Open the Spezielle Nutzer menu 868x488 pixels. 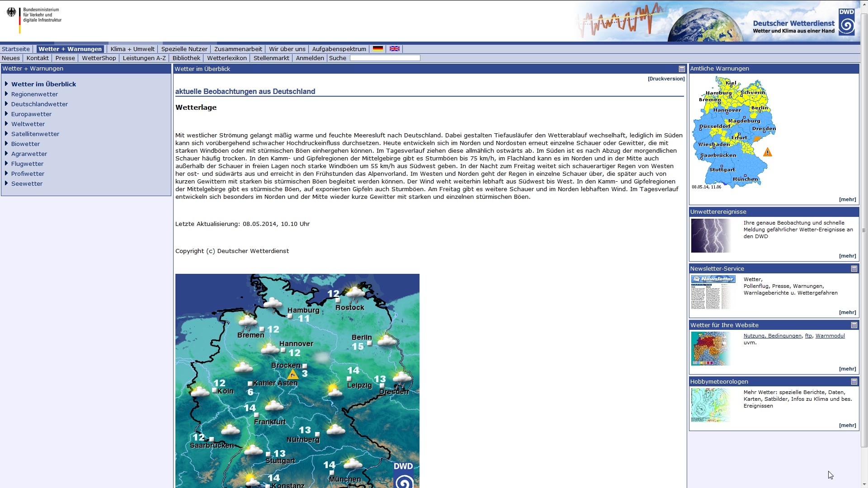[x=184, y=49]
